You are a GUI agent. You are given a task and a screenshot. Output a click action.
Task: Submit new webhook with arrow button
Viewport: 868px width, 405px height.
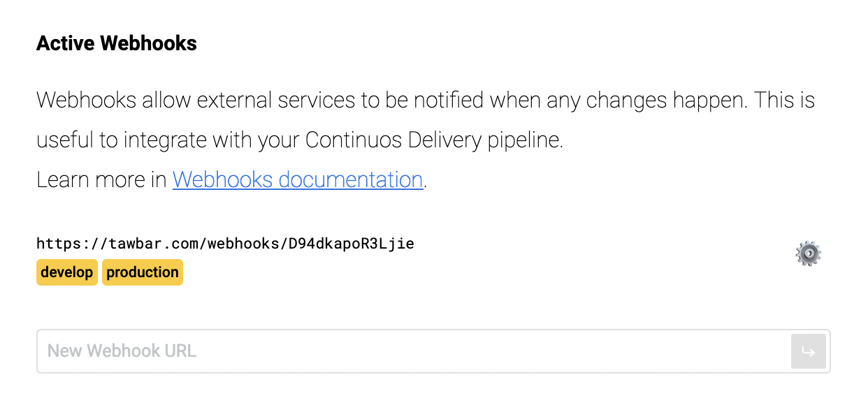808,351
